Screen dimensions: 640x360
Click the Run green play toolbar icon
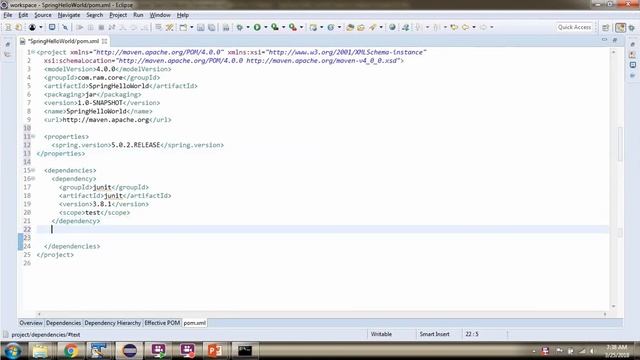(x=257, y=27)
